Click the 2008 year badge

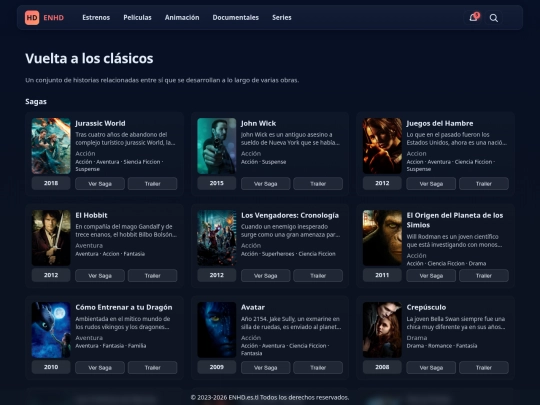382,367
